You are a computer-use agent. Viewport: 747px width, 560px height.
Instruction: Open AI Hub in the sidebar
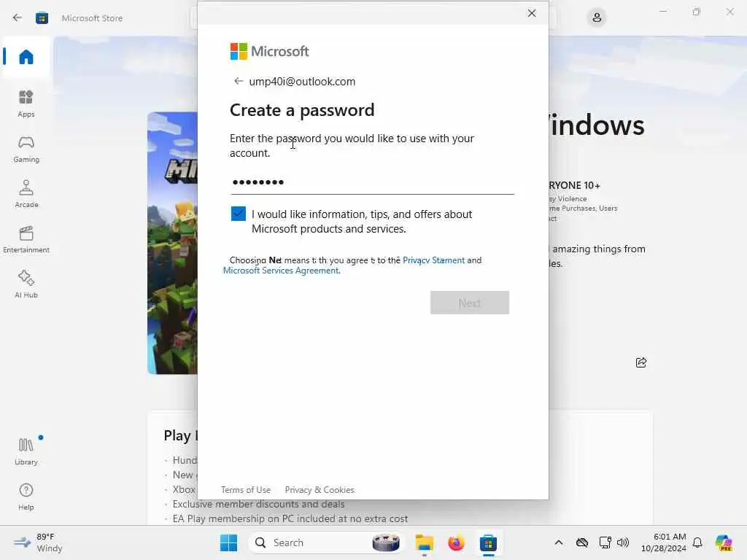coord(26,285)
